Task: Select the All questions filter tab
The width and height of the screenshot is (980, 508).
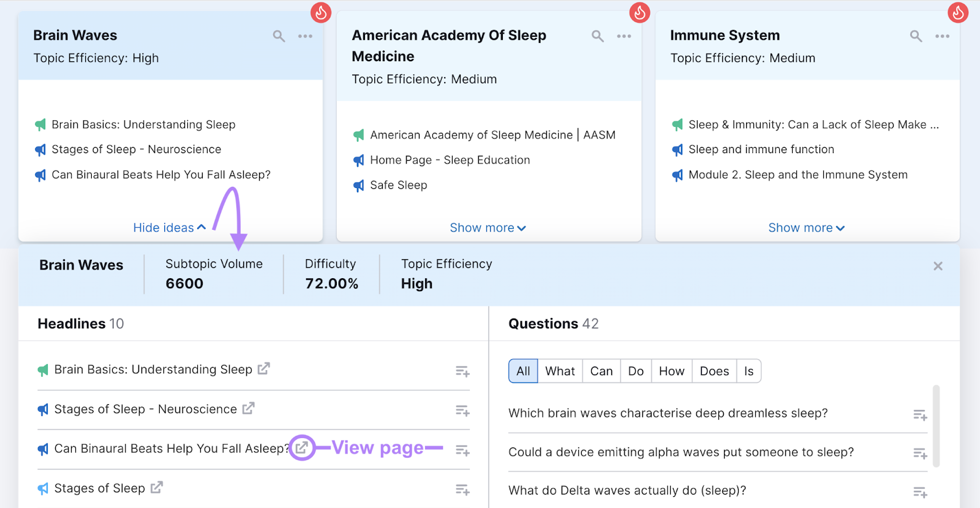Action: point(523,371)
